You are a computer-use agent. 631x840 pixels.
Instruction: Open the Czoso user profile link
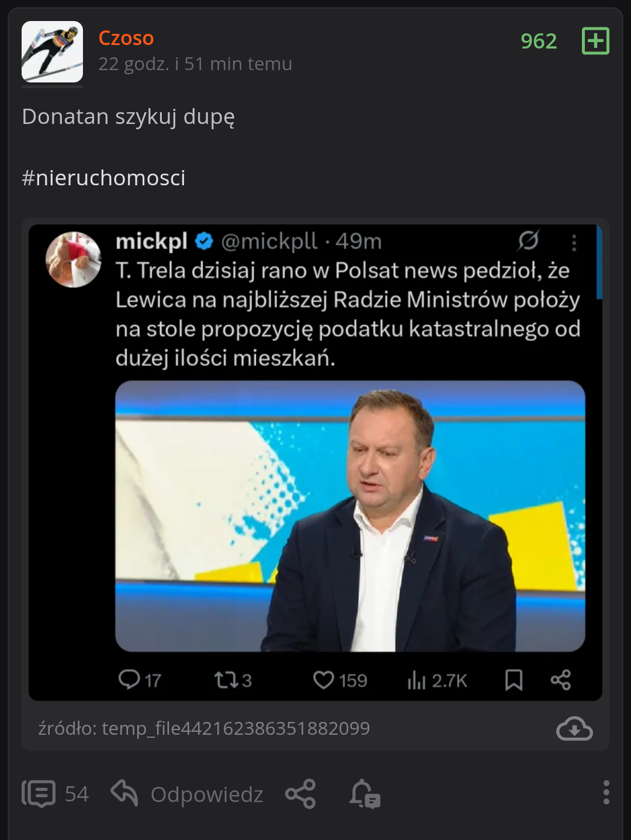pos(126,38)
